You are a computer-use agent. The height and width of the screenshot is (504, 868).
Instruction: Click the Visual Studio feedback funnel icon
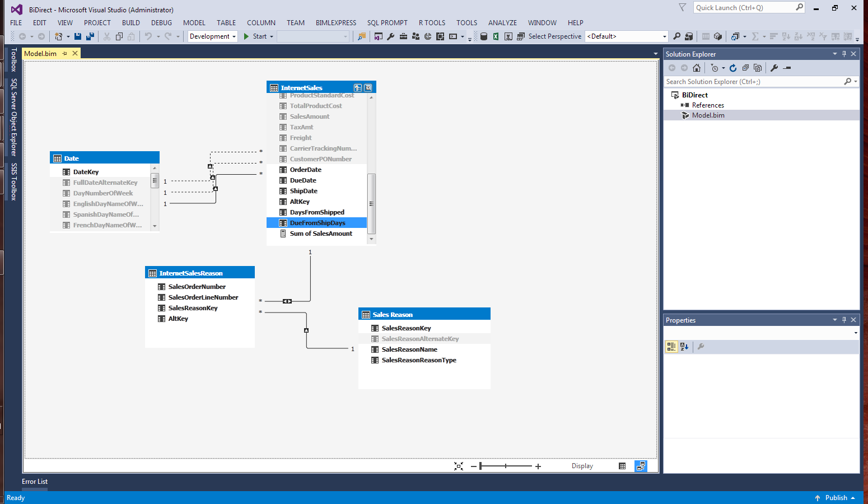click(682, 7)
